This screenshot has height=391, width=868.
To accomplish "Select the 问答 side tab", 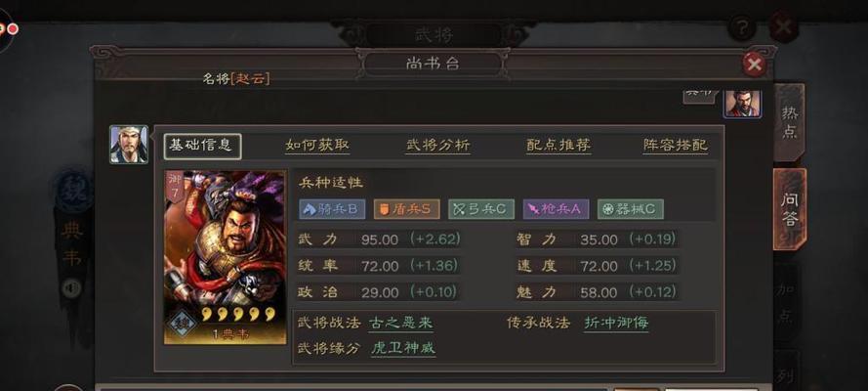I will pyautogui.click(x=790, y=209).
